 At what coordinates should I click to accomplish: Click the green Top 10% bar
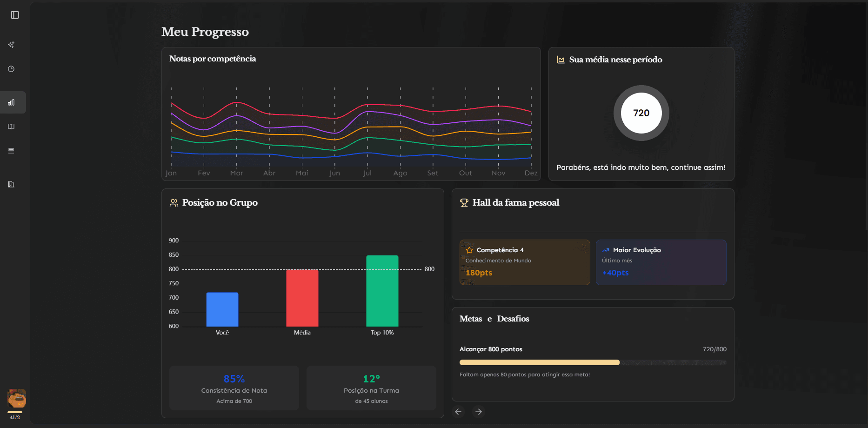point(382,291)
